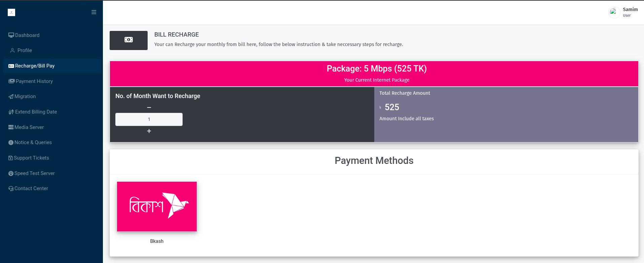
Task: Click the Notice & Queries alert icon
Action: click(x=11, y=142)
